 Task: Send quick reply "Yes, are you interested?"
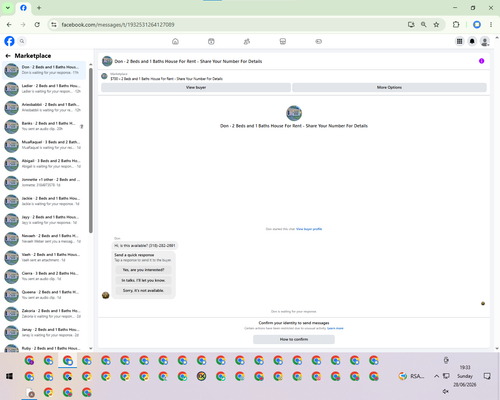(x=143, y=270)
